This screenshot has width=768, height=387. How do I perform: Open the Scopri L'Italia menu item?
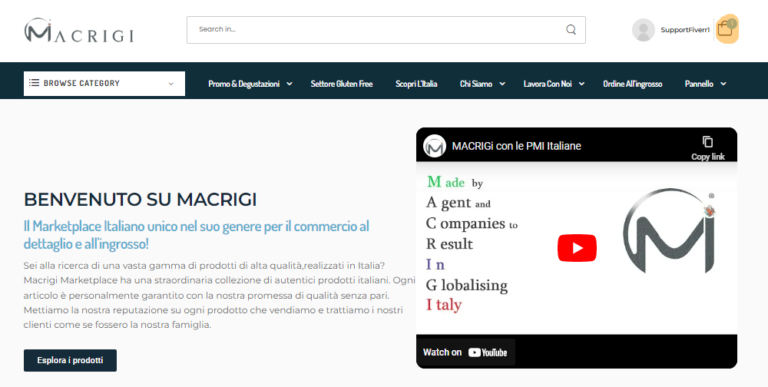pyautogui.click(x=416, y=84)
